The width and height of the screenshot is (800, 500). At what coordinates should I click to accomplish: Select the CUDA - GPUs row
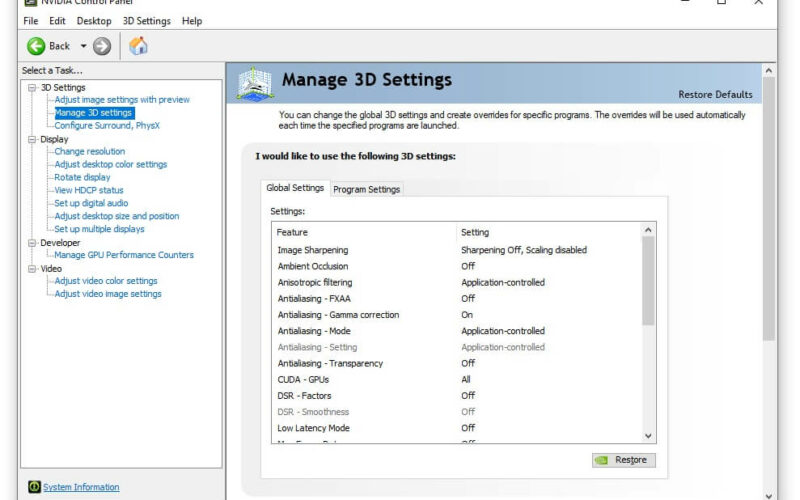(457, 380)
